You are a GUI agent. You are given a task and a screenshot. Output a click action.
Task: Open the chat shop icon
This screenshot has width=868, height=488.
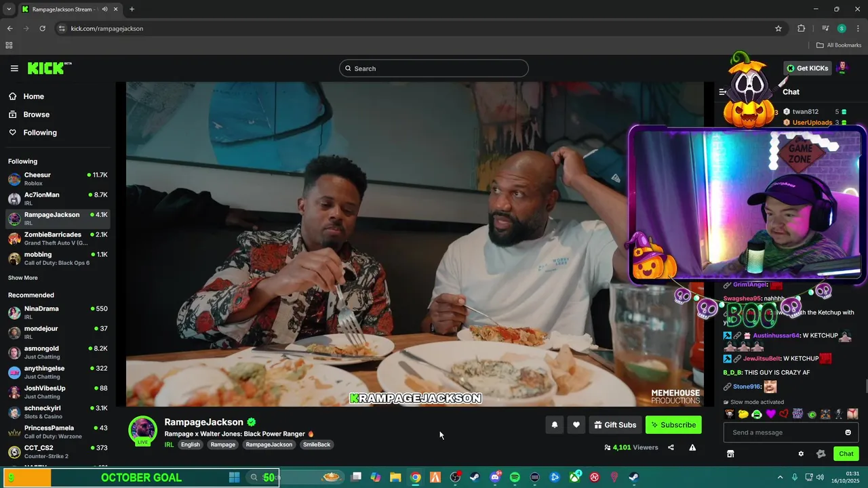click(x=730, y=454)
